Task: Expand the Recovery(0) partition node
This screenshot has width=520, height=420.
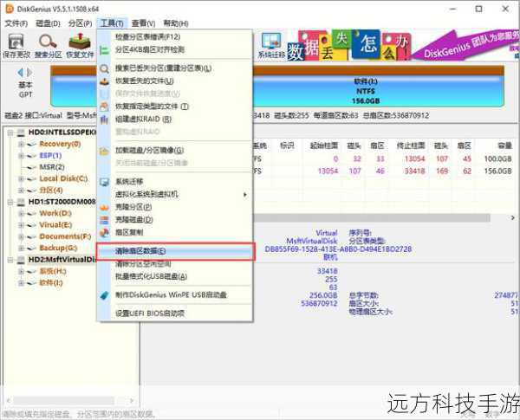Action: (x=21, y=145)
